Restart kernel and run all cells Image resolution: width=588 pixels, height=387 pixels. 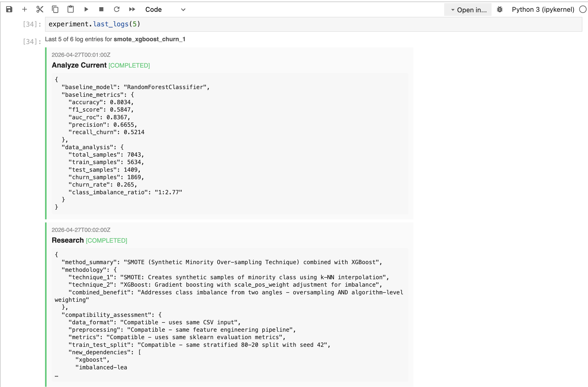click(x=132, y=9)
